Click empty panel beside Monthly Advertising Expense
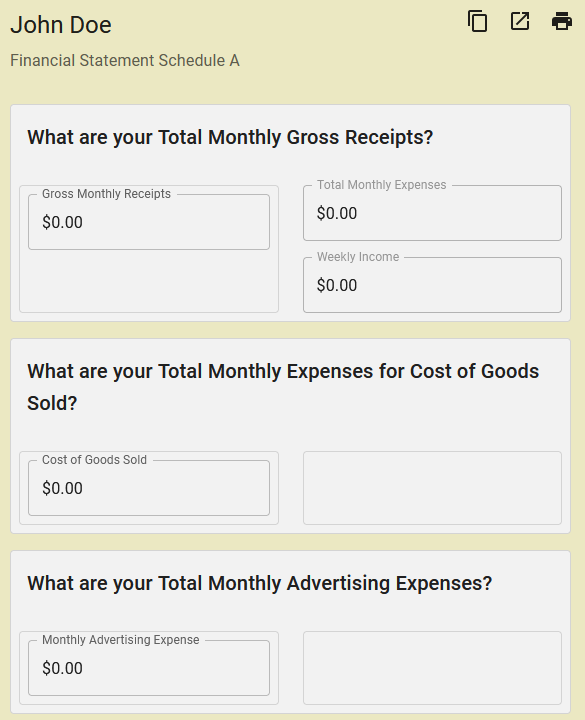Screen dimensions: 585x720 (432, 668)
